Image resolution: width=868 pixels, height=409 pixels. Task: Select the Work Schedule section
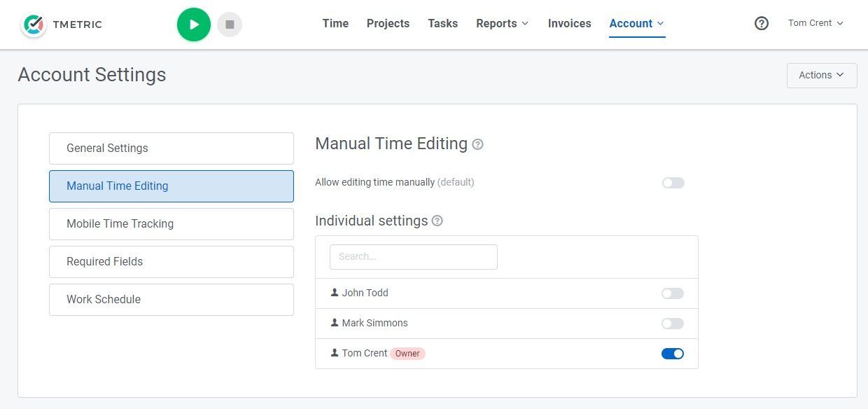pos(171,300)
